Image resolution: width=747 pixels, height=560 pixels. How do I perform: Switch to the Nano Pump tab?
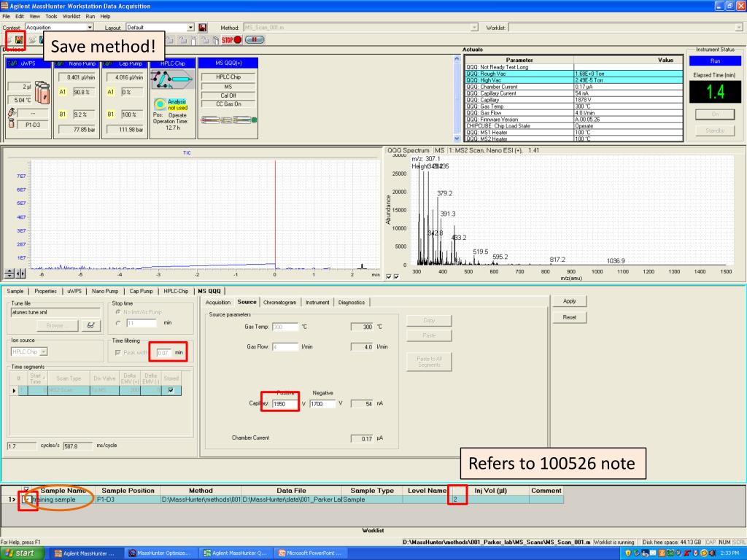click(x=105, y=291)
